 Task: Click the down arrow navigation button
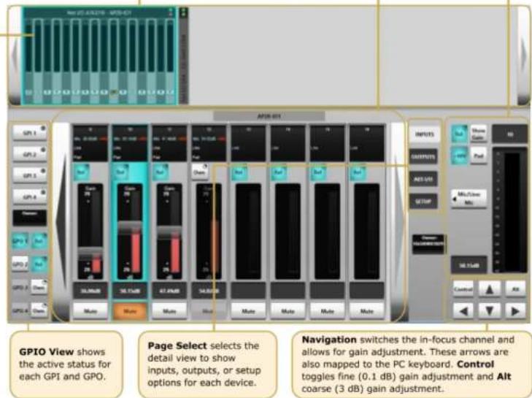(x=489, y=310)
